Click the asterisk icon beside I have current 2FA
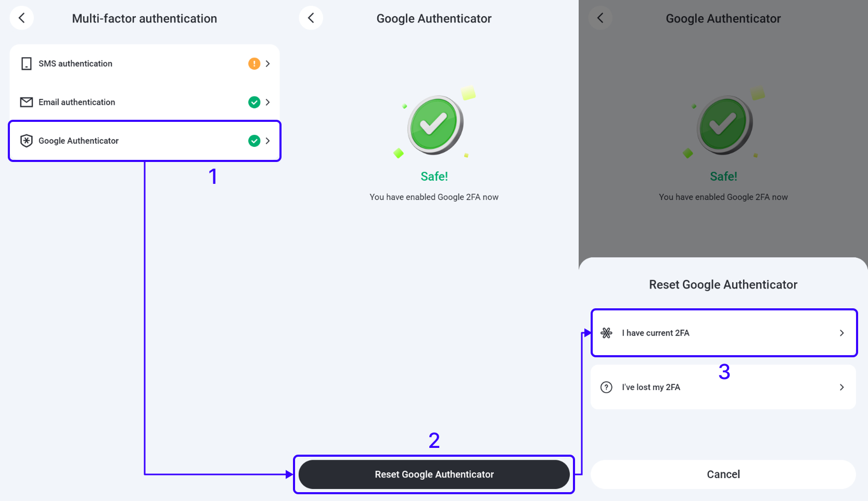This screenshot has width=868, height=501. point(606,333)
